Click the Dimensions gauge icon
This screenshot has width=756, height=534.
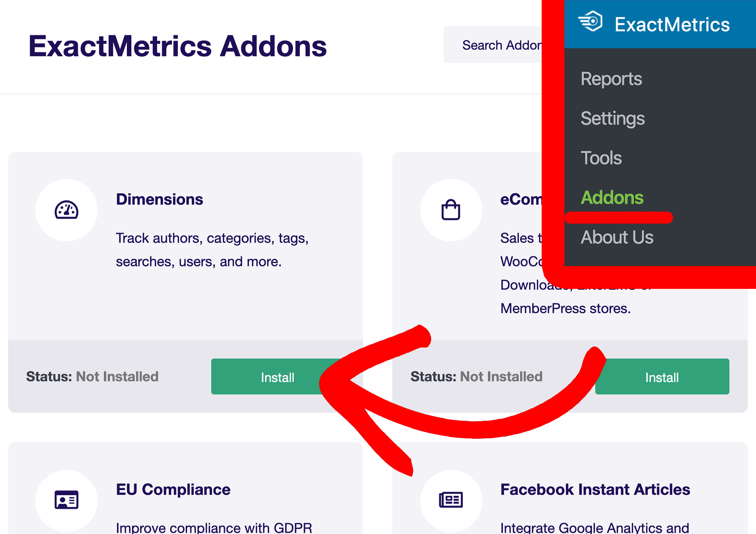pyautogui.click(x=67, y=210)
